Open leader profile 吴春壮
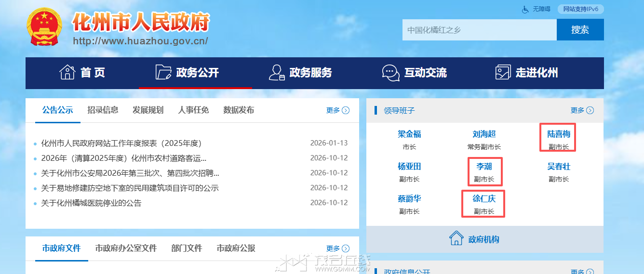The width and height of the screenshot is (644, 274). (559, 166)
